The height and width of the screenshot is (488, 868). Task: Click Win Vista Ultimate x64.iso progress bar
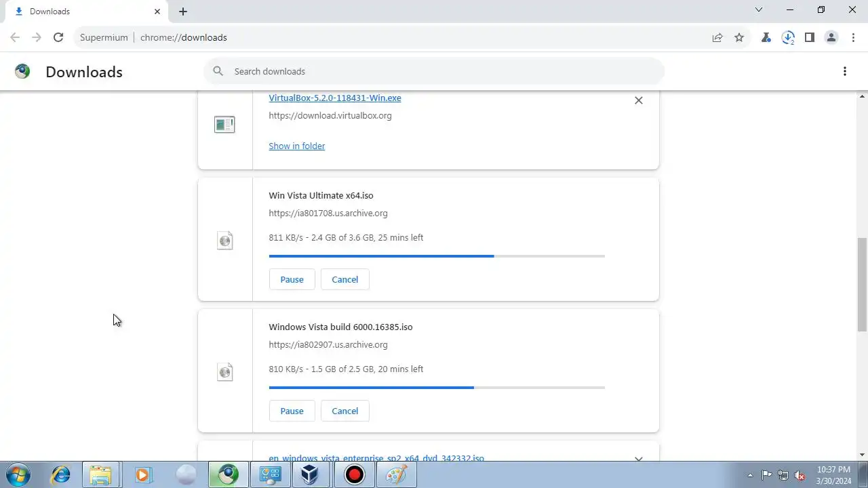(x=437, y=256)
